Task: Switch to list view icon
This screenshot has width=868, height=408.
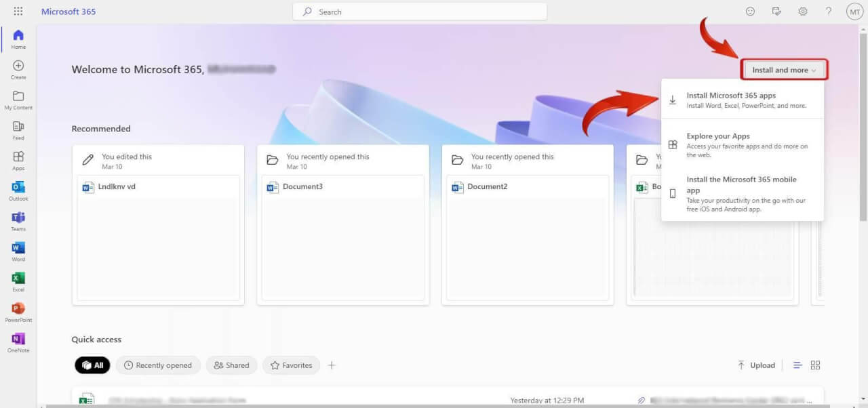Action: [797, 365]
